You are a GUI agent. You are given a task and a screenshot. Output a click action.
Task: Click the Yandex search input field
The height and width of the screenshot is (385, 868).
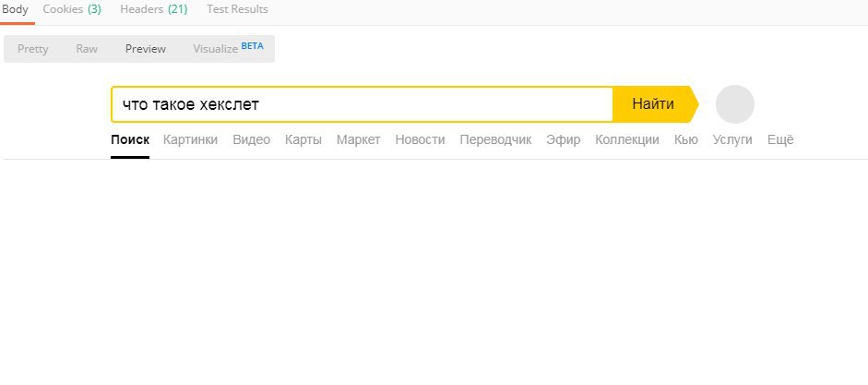point(362,104)
